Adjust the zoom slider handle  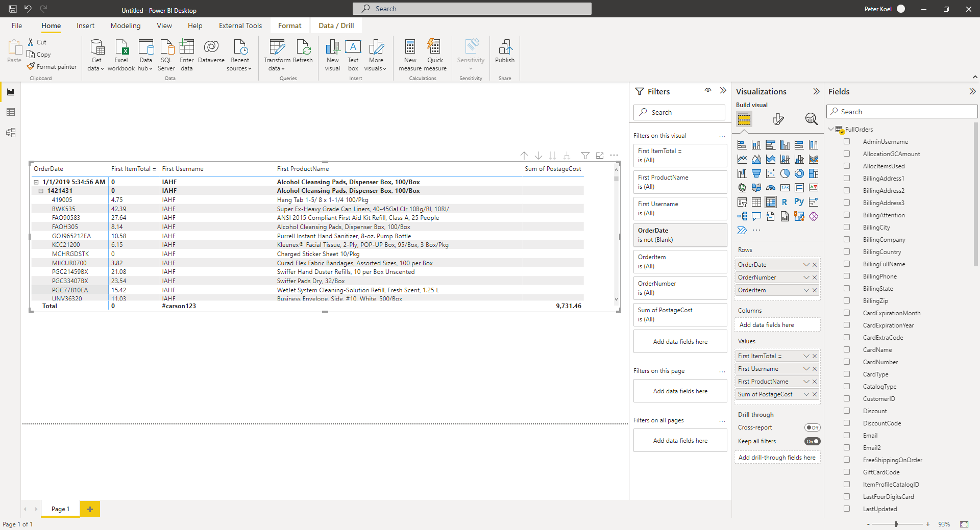click(x=896, y=524)
